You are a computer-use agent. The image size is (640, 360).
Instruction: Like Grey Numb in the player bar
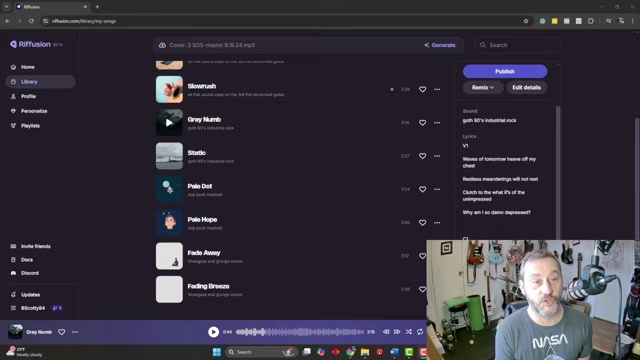point(61,332)
